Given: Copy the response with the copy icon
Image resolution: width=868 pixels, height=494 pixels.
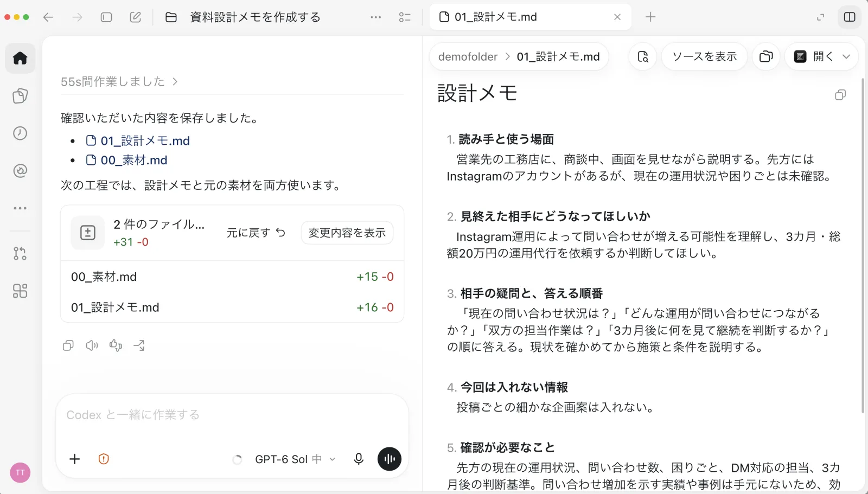Looking at the screenshot, I should click(x=68, y=345).
